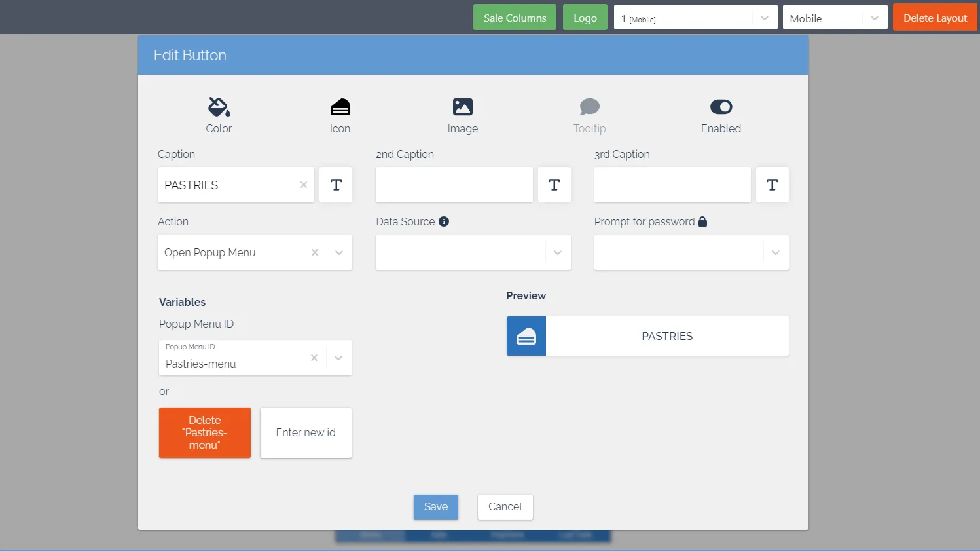Expand the Popup Menu ID dropdown
Screen dimensions: 980x551
(x=338, y=358)
